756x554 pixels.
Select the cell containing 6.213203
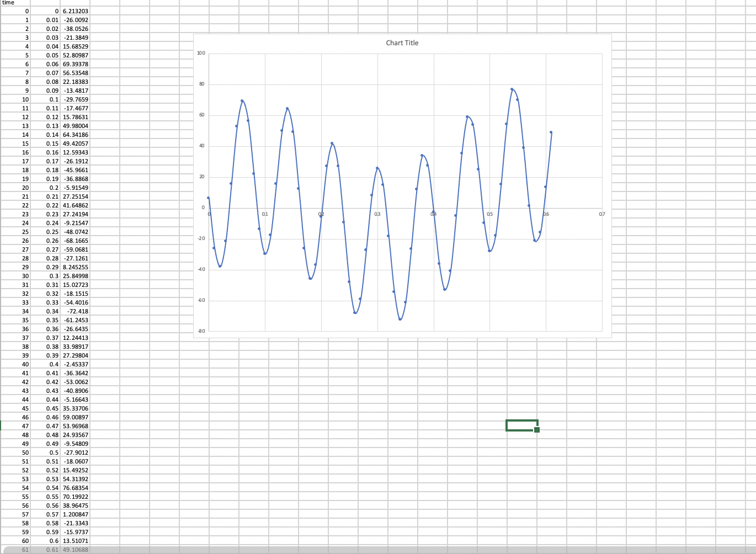pyautogui.click(x=76, y=11)
